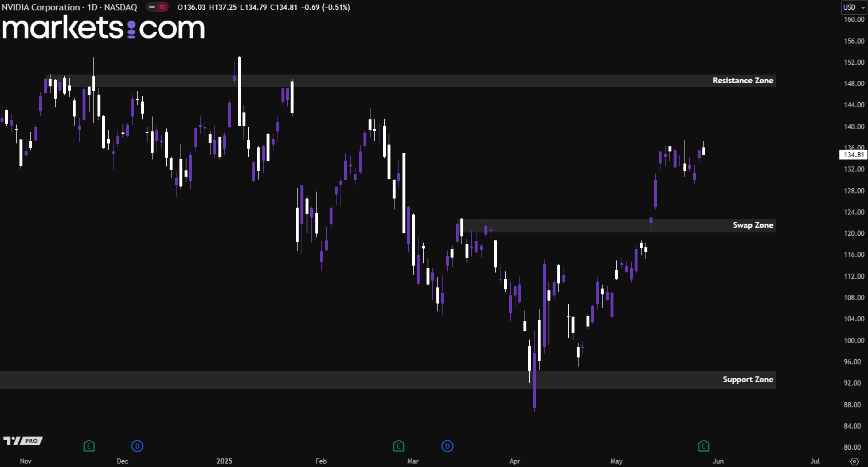The image size is (868, 467).
Task: Toggle the gray pill indicator beside NASDAQ
Action: point(151,7)
